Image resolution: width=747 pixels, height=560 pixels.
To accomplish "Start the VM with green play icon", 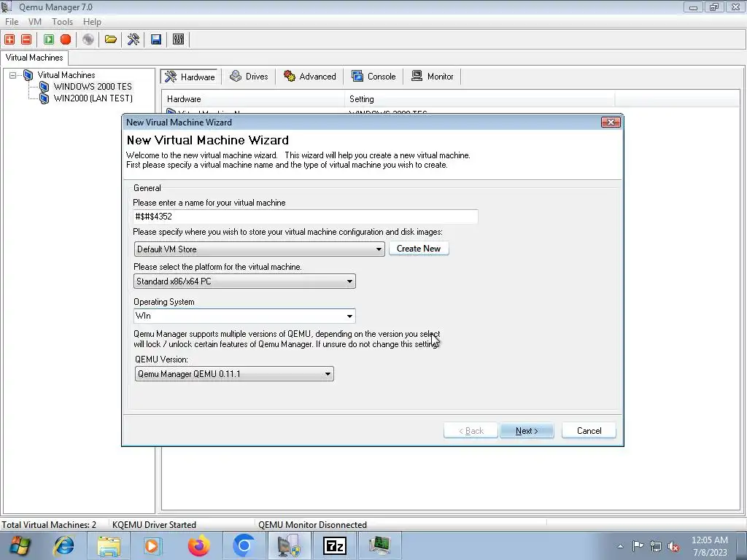I will (49, 39).
